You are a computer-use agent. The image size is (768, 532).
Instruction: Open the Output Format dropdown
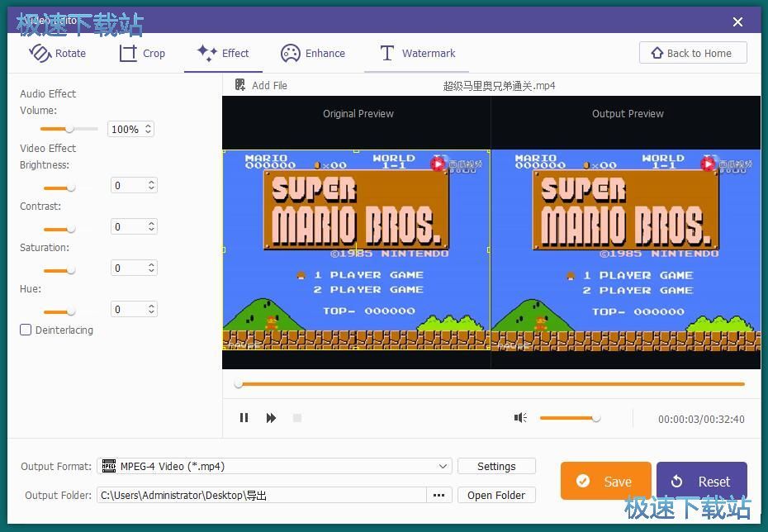(x=274, y=466)
